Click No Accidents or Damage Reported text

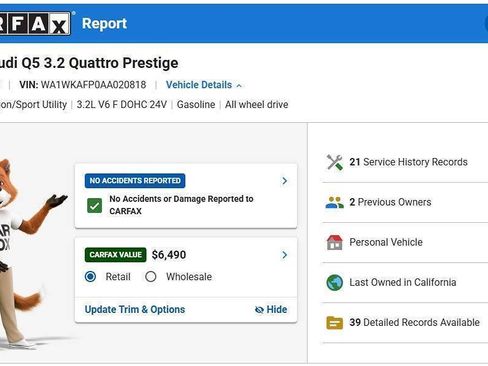[x=181, y=205]
